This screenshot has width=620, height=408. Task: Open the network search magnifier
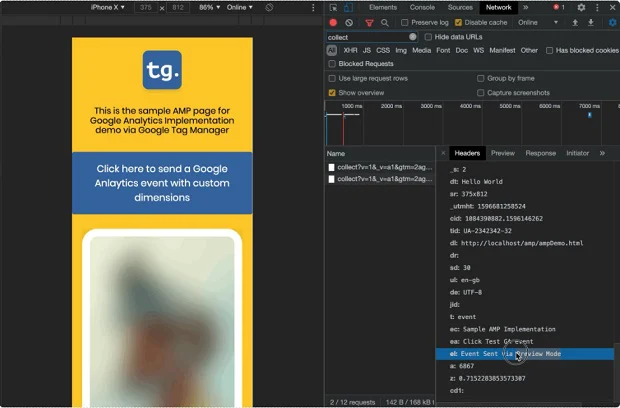(x=384, y=23)
